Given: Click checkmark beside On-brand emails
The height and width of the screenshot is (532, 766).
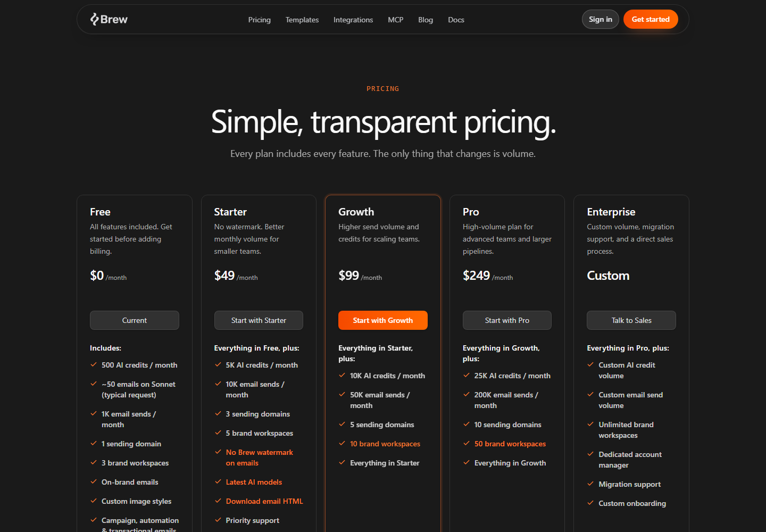Looking at the screenshot, I should click(x=94, y=482).
